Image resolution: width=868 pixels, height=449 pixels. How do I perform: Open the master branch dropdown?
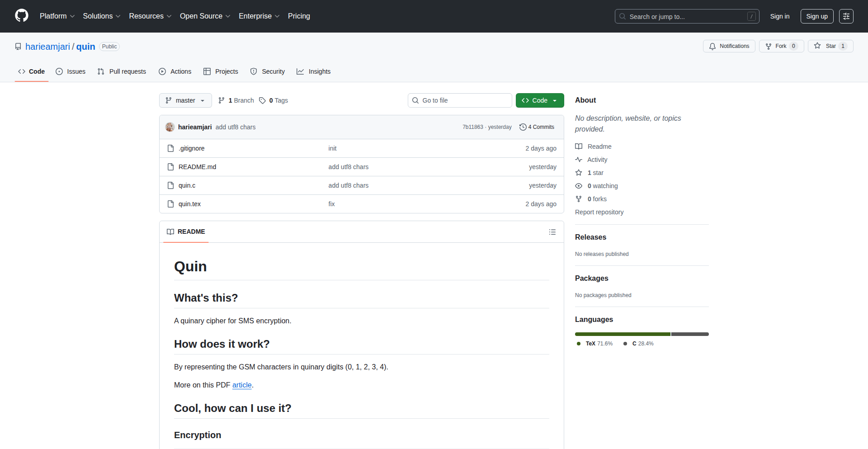pyautogui.click(x=185, y=100)
